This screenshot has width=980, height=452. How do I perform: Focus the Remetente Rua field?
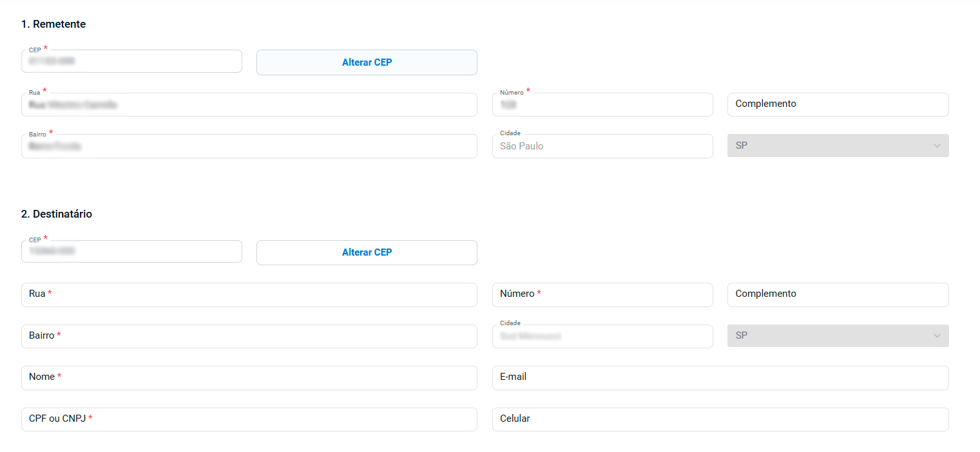coord(249,105)
